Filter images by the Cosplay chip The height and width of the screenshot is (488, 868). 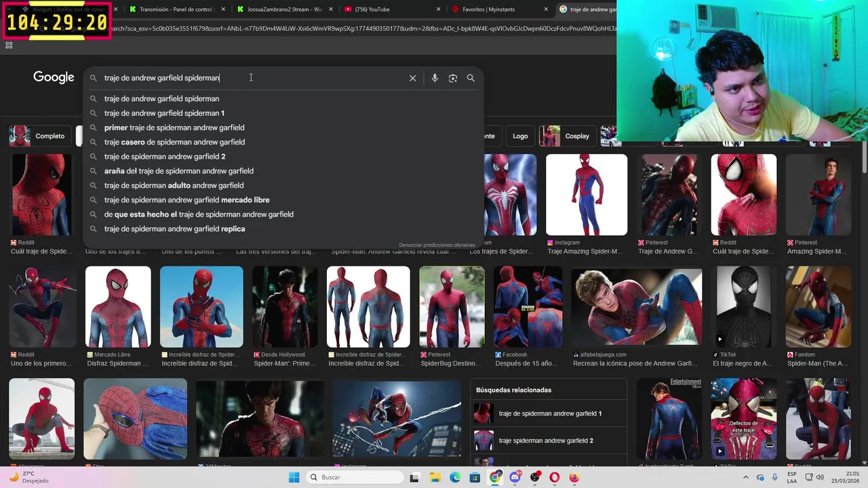pos(568,136)
